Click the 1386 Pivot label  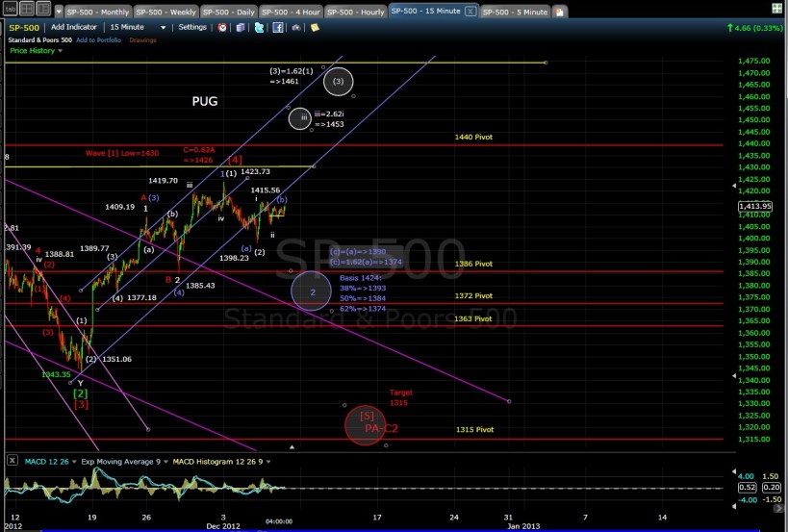[x=473, y=264]
